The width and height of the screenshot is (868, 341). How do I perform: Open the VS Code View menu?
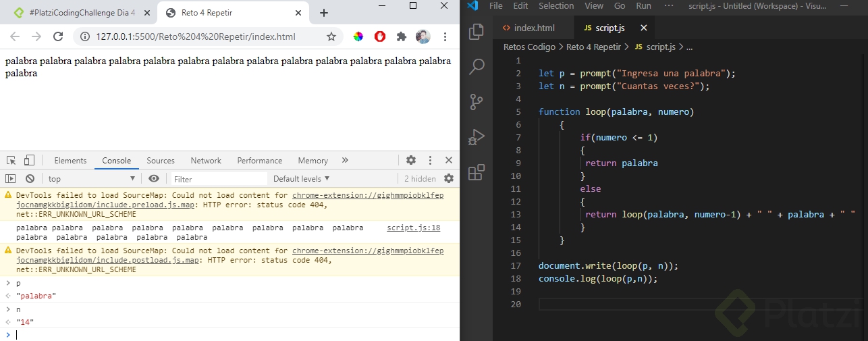coord(594,6)
